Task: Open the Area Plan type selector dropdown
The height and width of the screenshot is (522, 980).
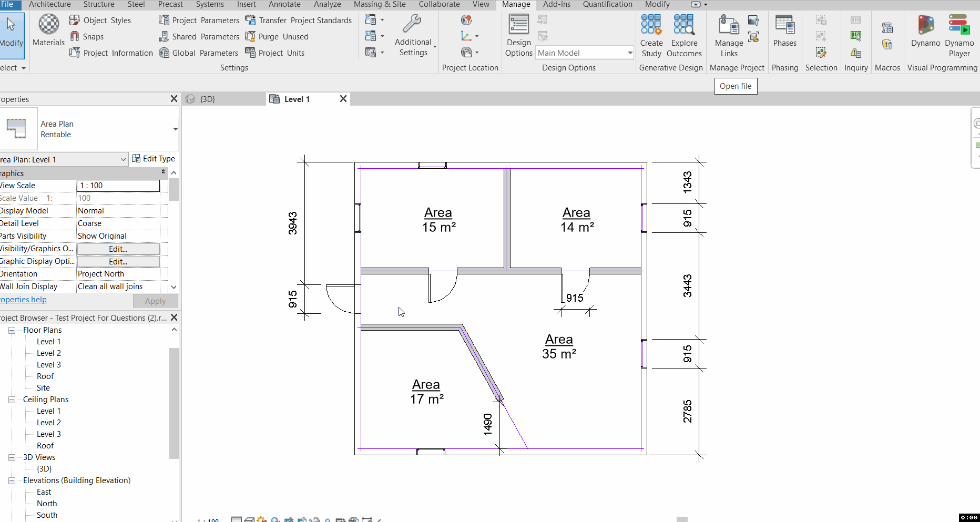Action: tap(175, 129)
